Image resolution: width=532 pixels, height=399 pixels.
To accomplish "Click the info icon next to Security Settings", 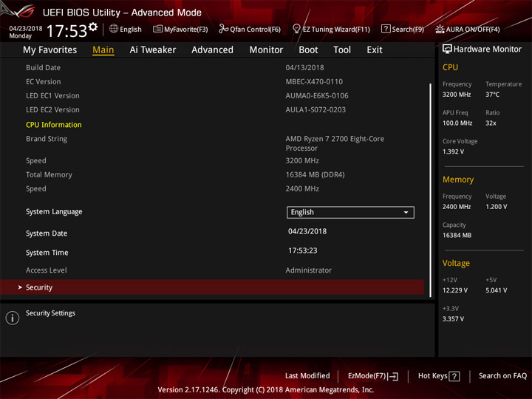I will tap(13, 318).
